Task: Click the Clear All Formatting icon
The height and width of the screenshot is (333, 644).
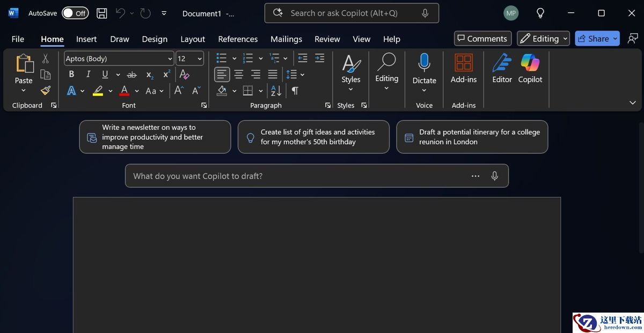Action: click(x=184, y=74)
